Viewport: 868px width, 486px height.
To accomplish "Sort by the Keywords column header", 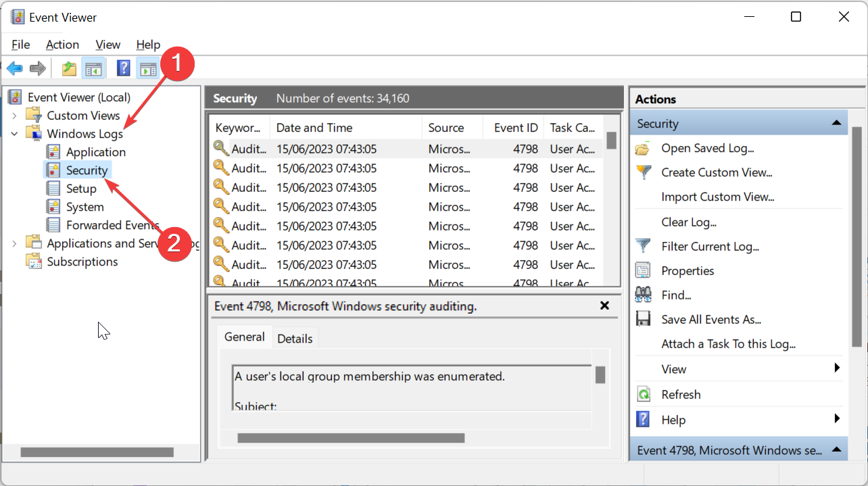I will pos(239,128).
